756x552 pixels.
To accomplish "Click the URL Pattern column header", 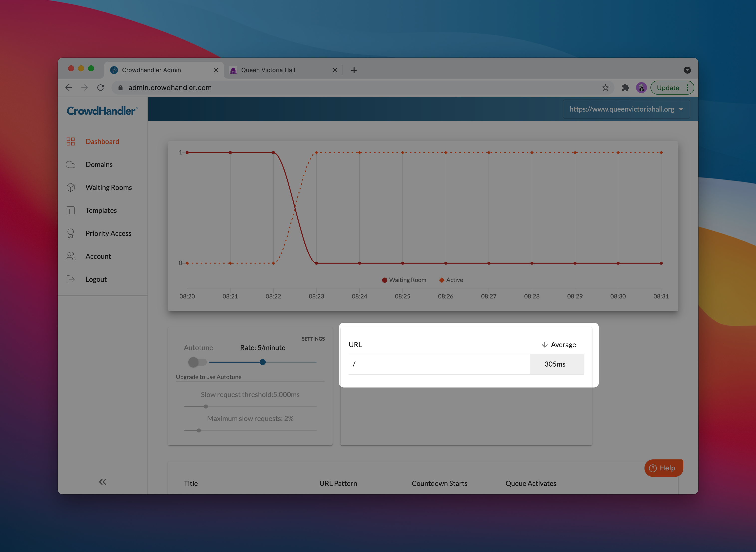I will pyautogui.click(x=338, y=483).
